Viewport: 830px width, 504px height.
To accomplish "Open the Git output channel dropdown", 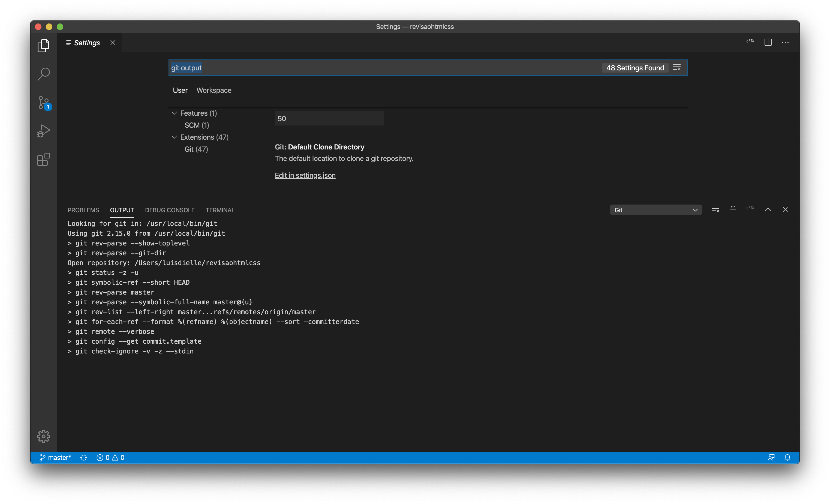I will tap(655, 209).
